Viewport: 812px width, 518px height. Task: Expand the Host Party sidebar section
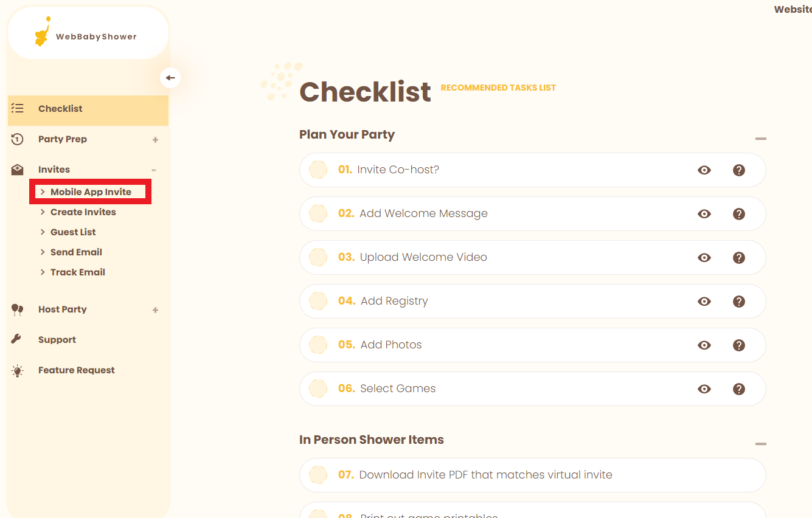155,310
